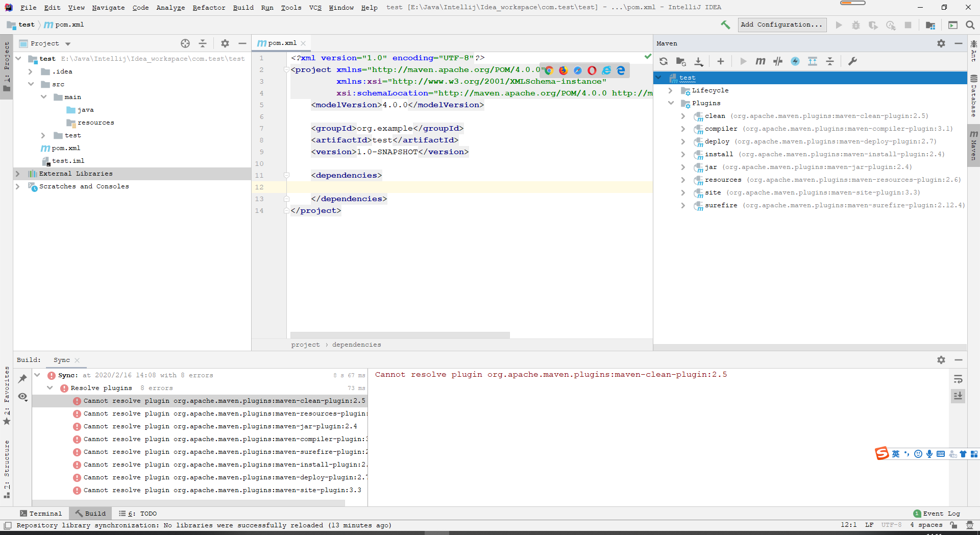This screenshot has width=980, height=535.
Task: Click the UTF-8 encoding status widget
Action: pyautogui.click(x=891, y=525)
